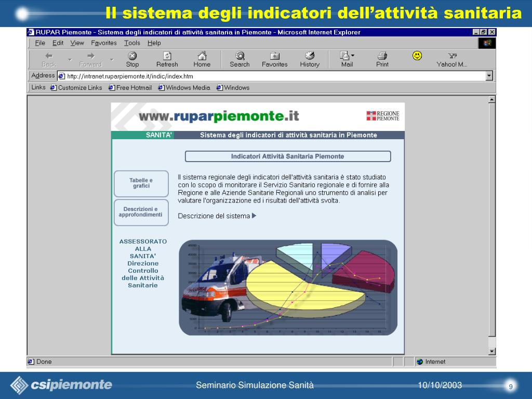The width and height of the screenshot is (532, 399).
Task: Show browsing History icon
Action: 310,56
